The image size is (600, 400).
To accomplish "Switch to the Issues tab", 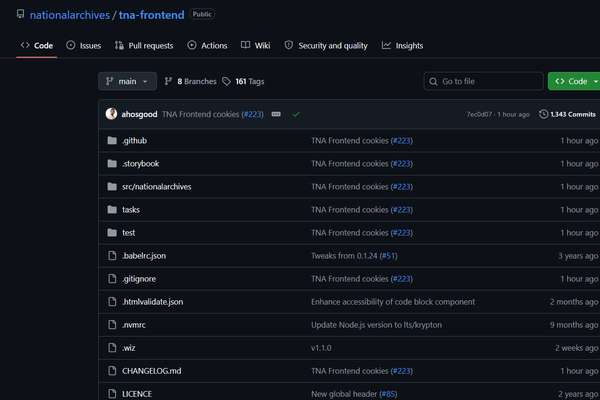I will coord(84,46).
